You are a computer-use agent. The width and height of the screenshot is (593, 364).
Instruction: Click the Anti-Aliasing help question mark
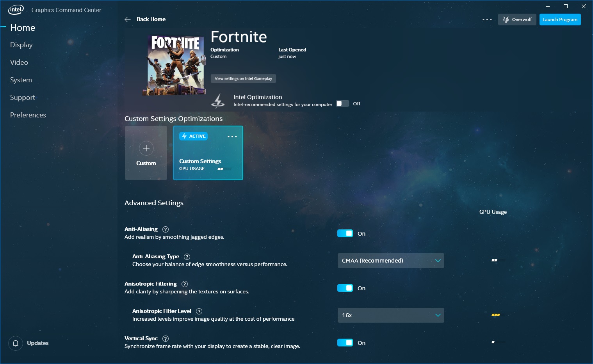point(166,229)
